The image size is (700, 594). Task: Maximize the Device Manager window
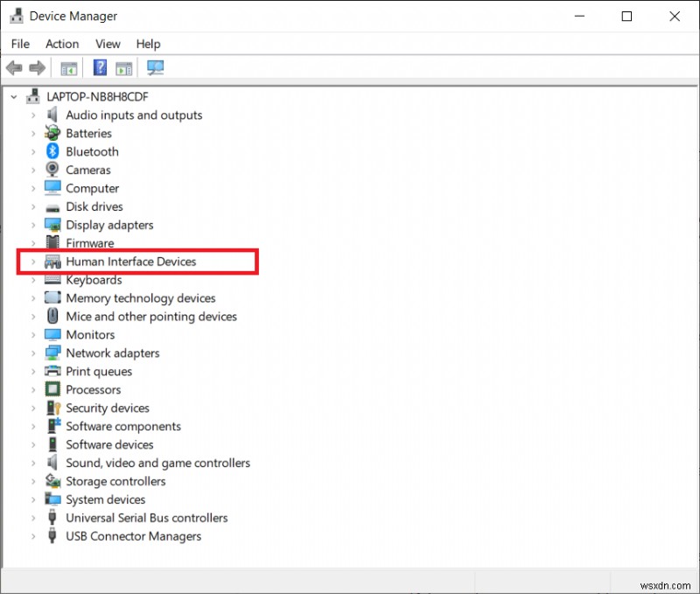[x=626, y=16]
